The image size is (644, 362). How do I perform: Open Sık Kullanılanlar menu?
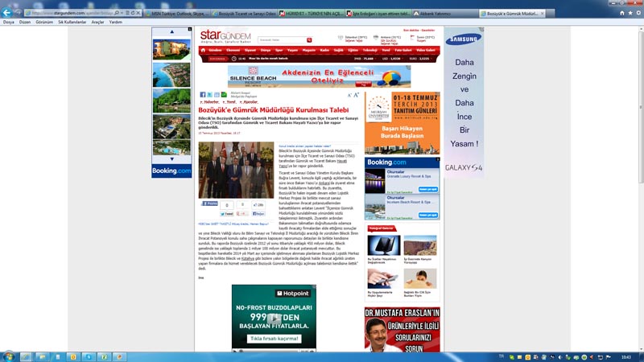(72, 23)
